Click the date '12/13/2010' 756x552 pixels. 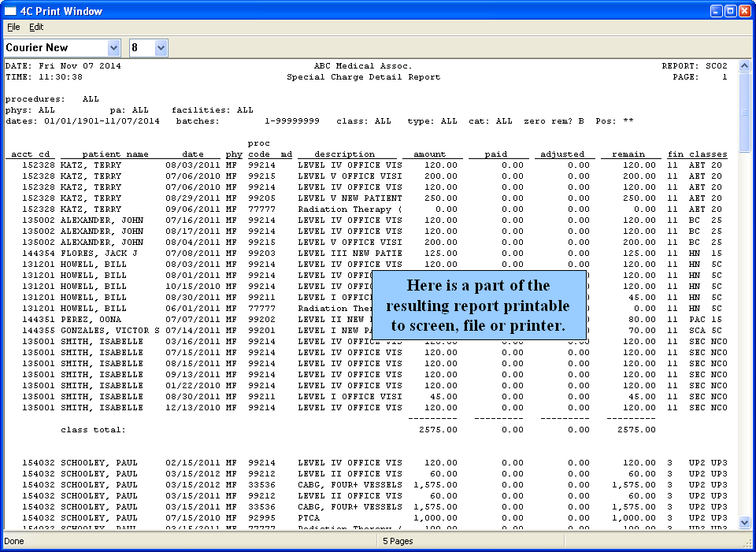(x=193, y=408)
